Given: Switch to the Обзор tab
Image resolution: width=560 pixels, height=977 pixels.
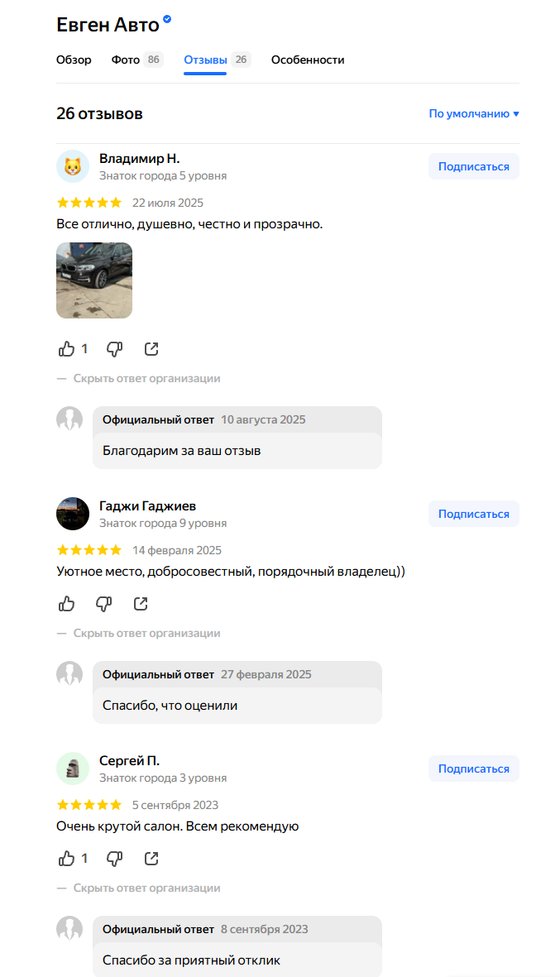Looking at the screenshot, I should pyautogui.click(x=74, y=60).
